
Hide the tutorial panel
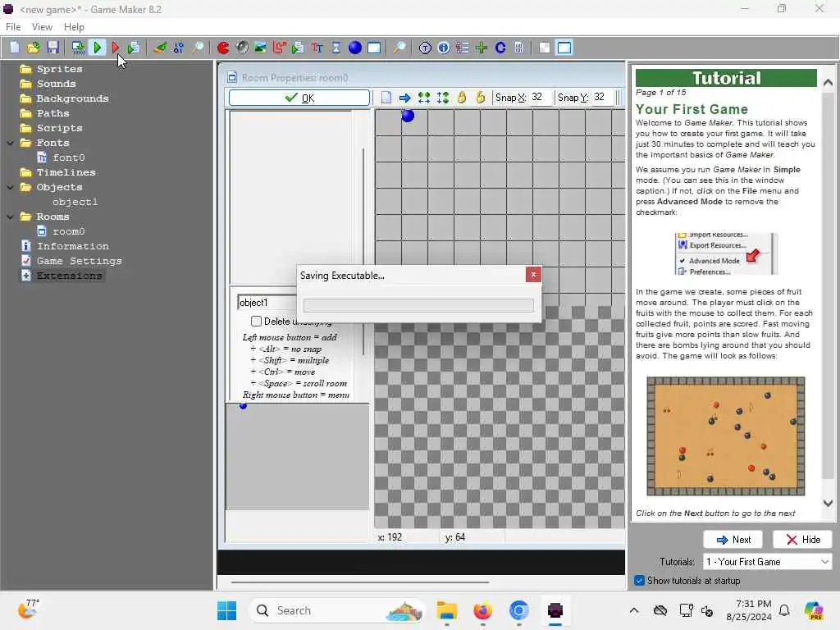point(802,540)
